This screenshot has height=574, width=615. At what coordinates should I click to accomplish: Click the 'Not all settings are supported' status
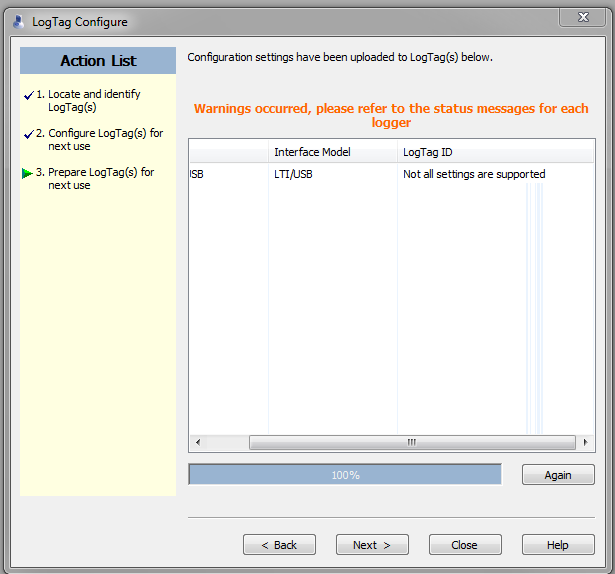point(474,174)
